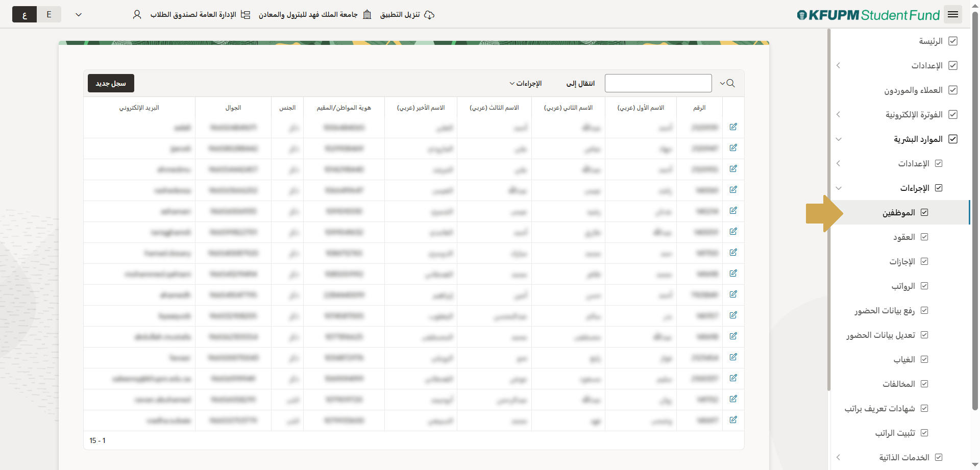Click the icon beside الخدمات الذاتية in sidebar

point(939,457)
